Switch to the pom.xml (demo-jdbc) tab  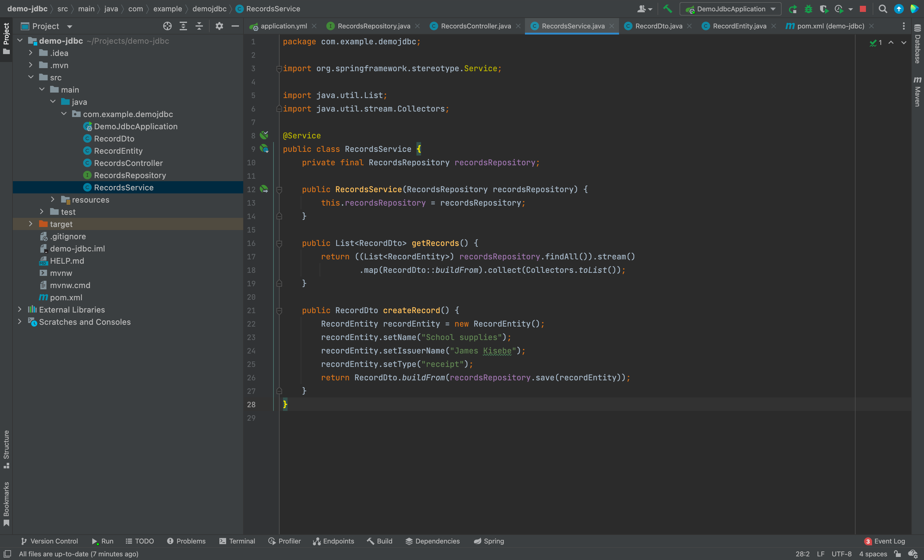point(830,26)
